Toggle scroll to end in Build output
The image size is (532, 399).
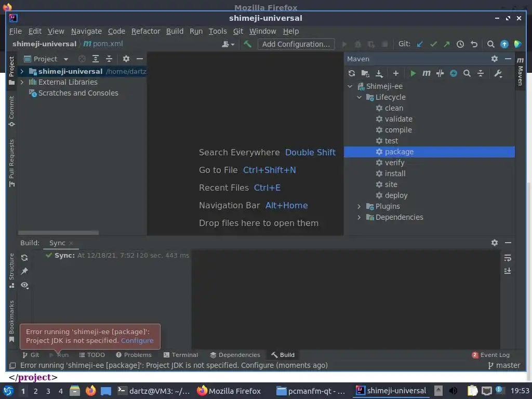pyautogui.click(x=508, y=271)
